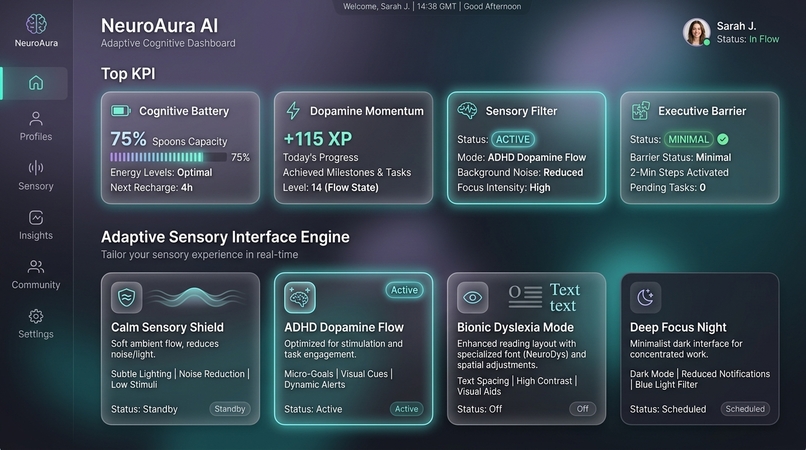Click 'Mode: ADHD Dopamine Flow' text
This screenshot has width=806, height=450.
(x=522, y=157)
